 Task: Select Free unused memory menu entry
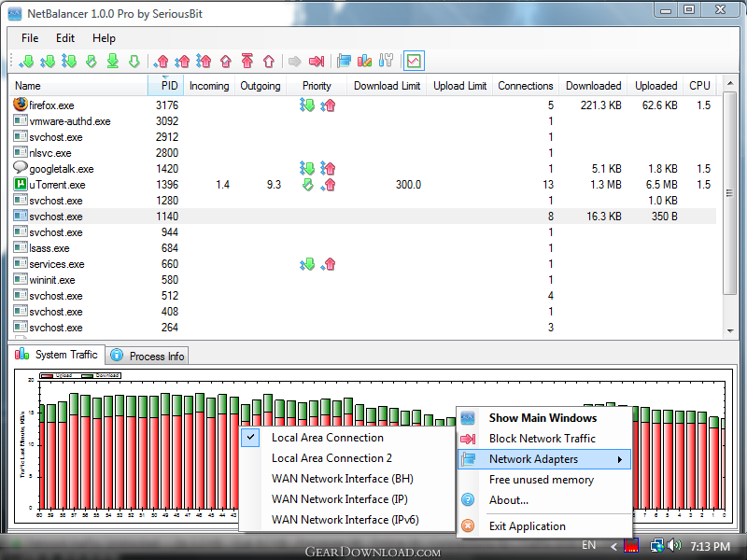(544, 480)
